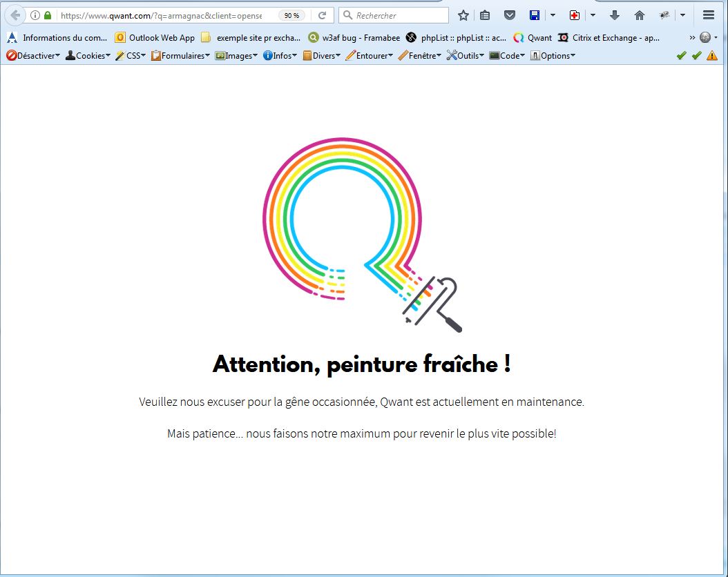Save to Pocket using the toolbar icon

point(509,15)
